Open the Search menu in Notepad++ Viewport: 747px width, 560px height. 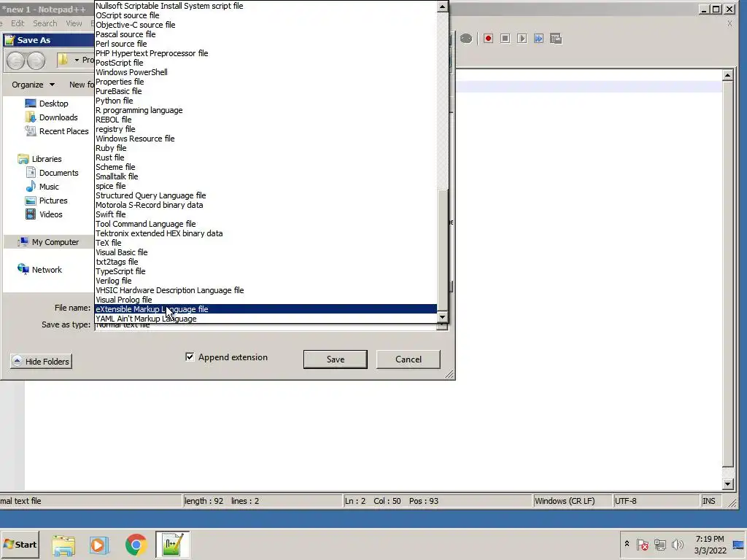(x=44, y=23)
